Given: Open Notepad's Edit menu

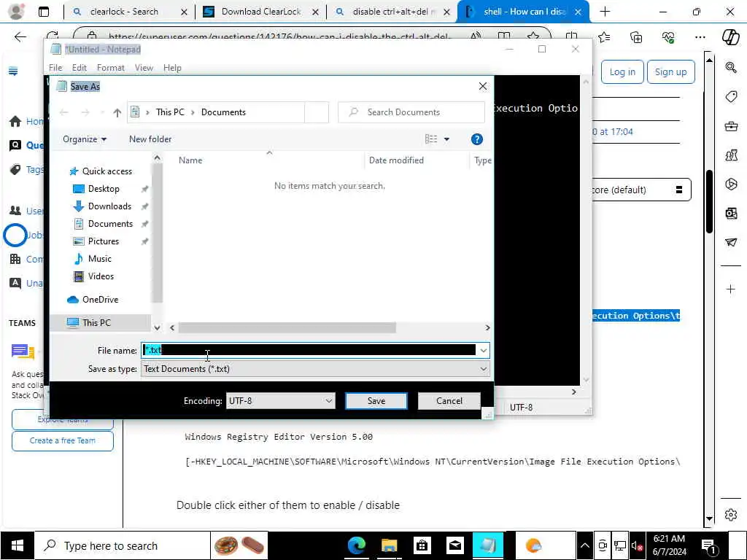Looking at the screenshot, I should tap(79, 68).
